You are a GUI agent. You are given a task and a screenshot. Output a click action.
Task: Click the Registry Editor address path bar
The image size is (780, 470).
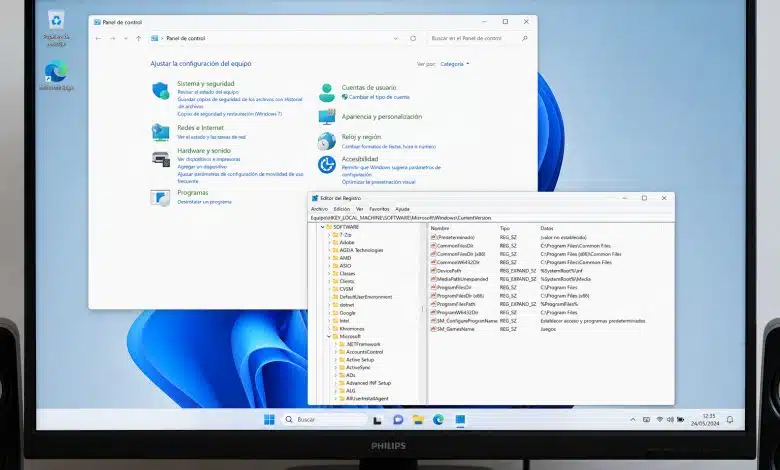[491, 218]
